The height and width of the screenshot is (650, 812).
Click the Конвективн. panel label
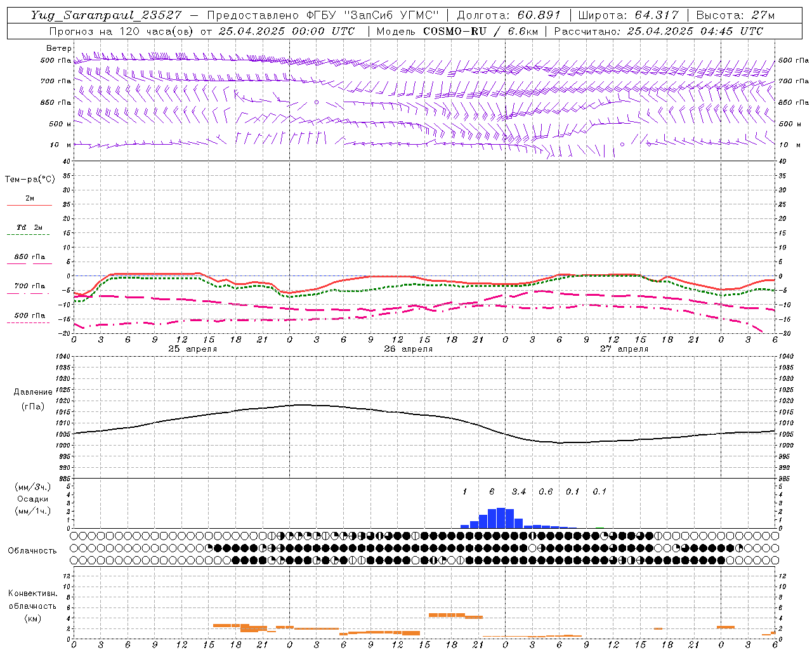tap(32, 594)
